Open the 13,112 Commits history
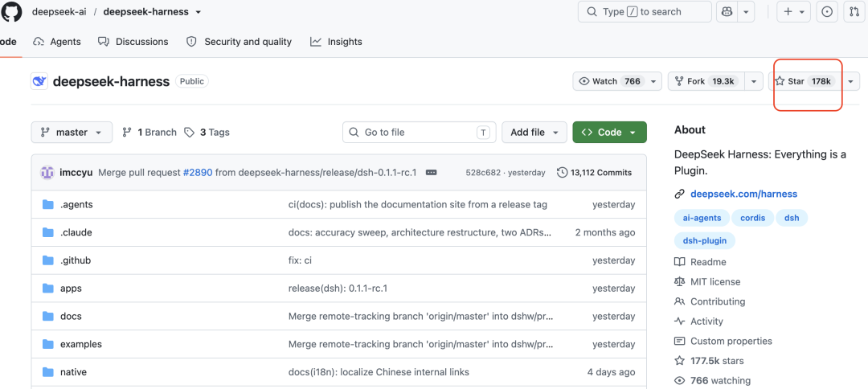Image resolution: width=868 pixels, height=389 pixels. pyautogui.click(x=595, y=173)
